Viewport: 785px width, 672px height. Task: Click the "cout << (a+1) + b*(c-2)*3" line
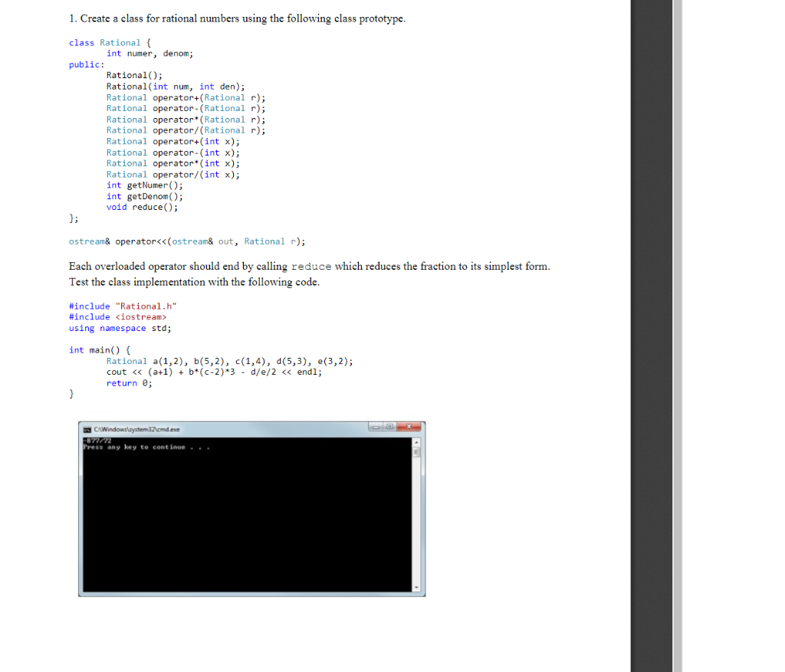[215, 372]
